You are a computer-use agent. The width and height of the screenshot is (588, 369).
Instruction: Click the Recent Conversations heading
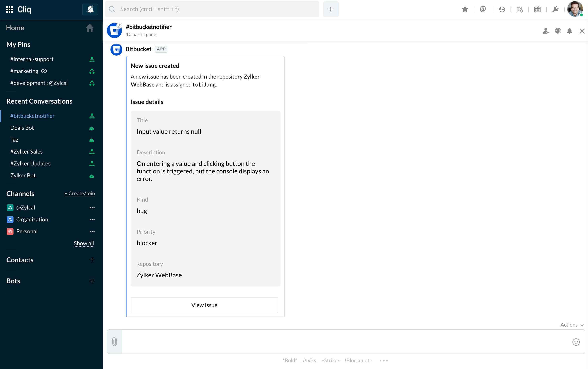pyautogui.click(x=39, y=101)
